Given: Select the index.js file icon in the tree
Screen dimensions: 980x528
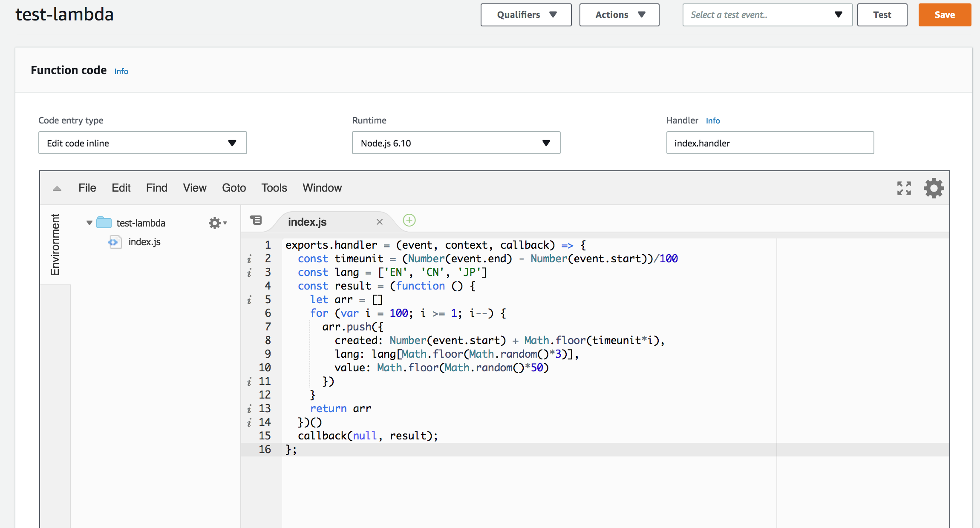Looking at the screenshot, I should pos(114,242).
